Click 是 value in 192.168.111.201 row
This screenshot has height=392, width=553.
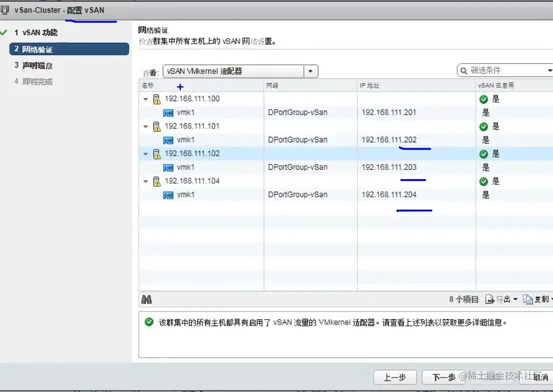pos(486,113)
